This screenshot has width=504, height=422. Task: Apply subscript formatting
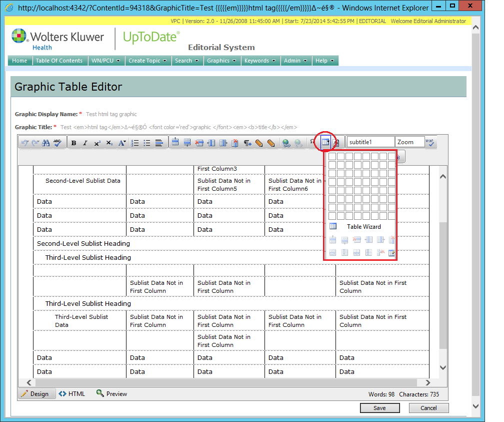pos(109,143)
